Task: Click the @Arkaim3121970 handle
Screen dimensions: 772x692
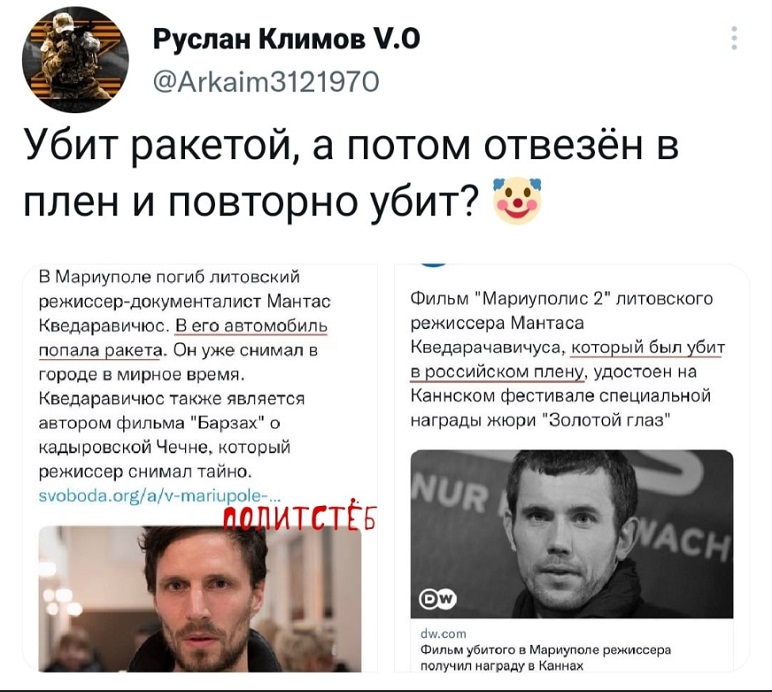Action: tap(267, 81)
